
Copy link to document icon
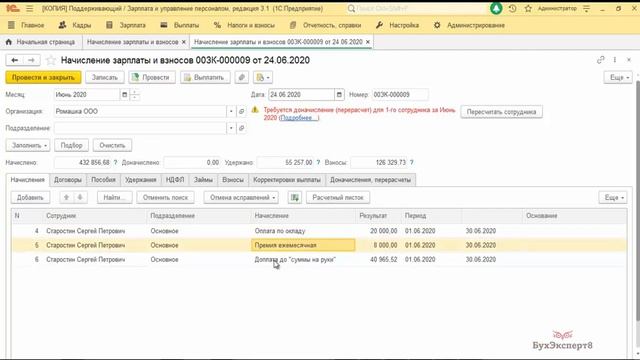coord(600,60)
